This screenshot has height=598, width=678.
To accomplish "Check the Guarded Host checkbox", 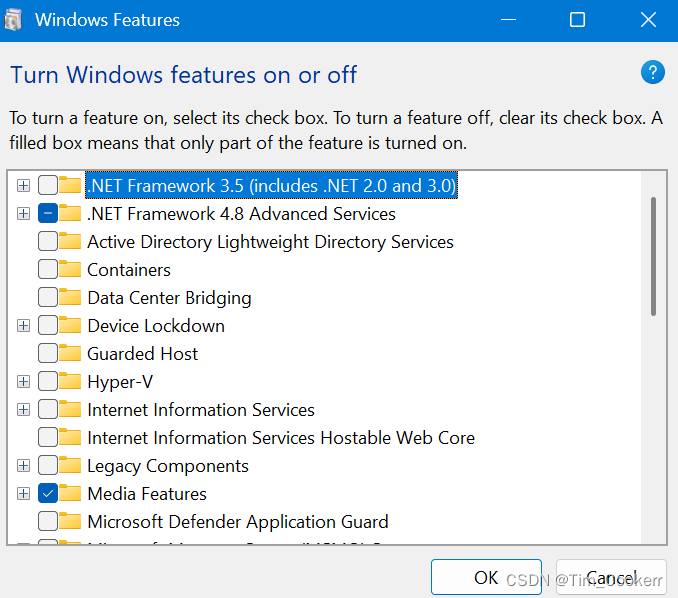I will pos(48,353).
